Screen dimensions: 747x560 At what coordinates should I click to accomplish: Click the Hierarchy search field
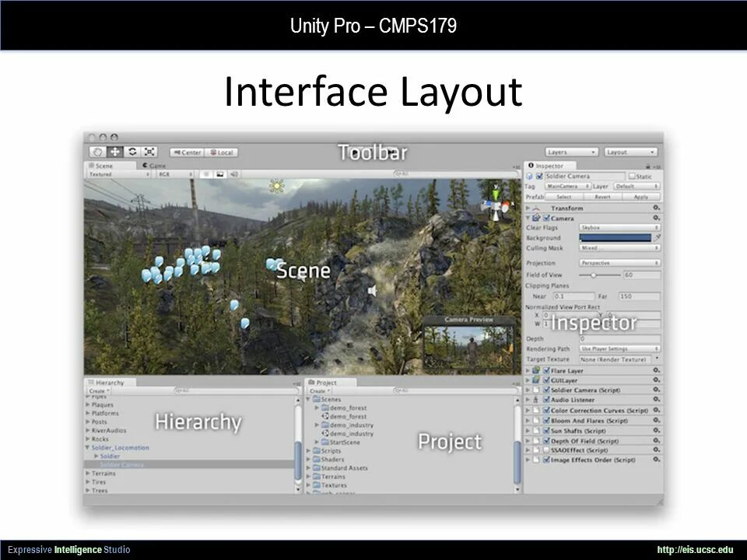(236, 390)
